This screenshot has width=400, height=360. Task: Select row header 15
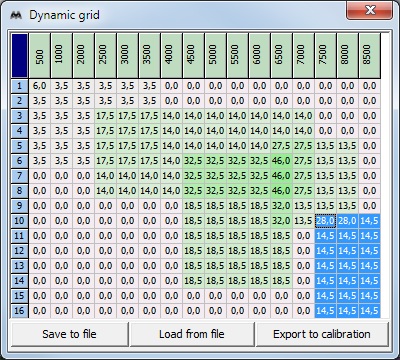coord(20,296)
